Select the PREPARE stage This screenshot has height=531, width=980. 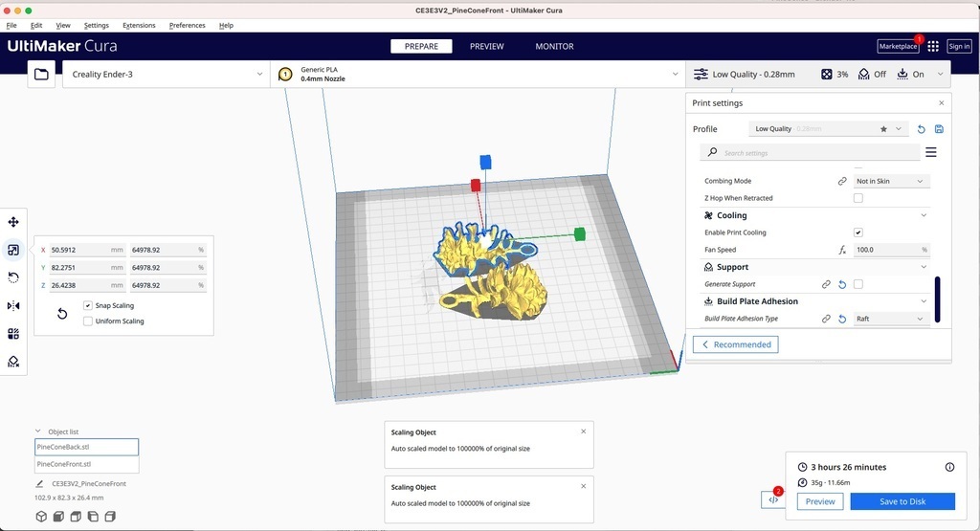[421, 46]
